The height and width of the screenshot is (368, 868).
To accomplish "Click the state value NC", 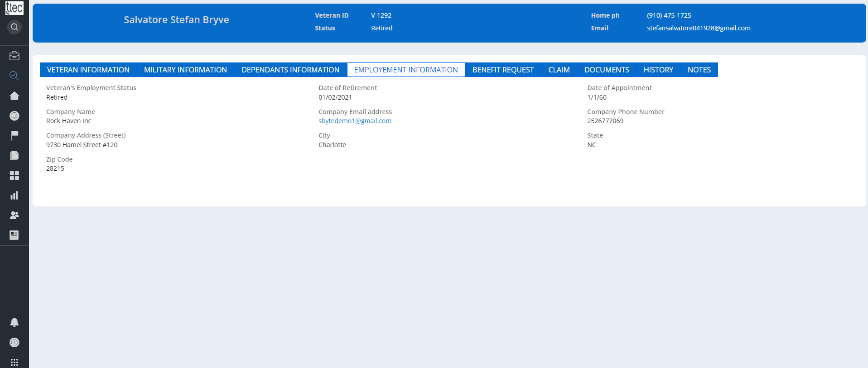I will pyautogui.click(x=592, y=145).
